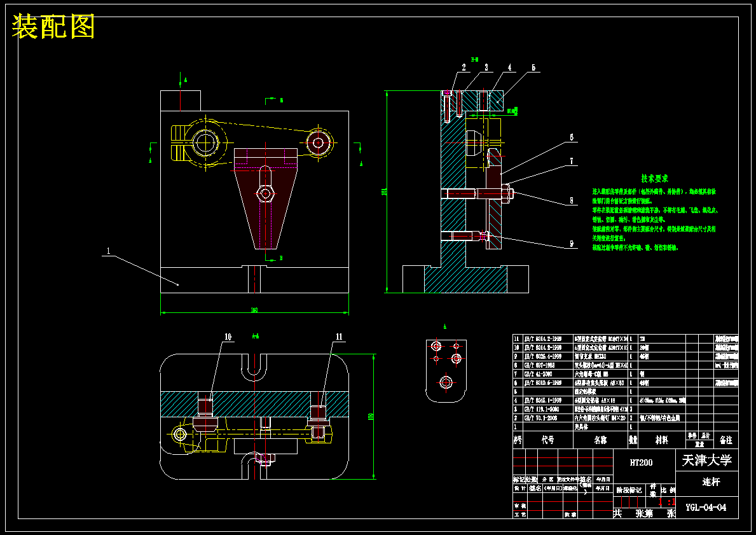756x535 pixels.
Task: Click part balloon number 11 label
Action: pyautogui.click(x=339, y=337)
